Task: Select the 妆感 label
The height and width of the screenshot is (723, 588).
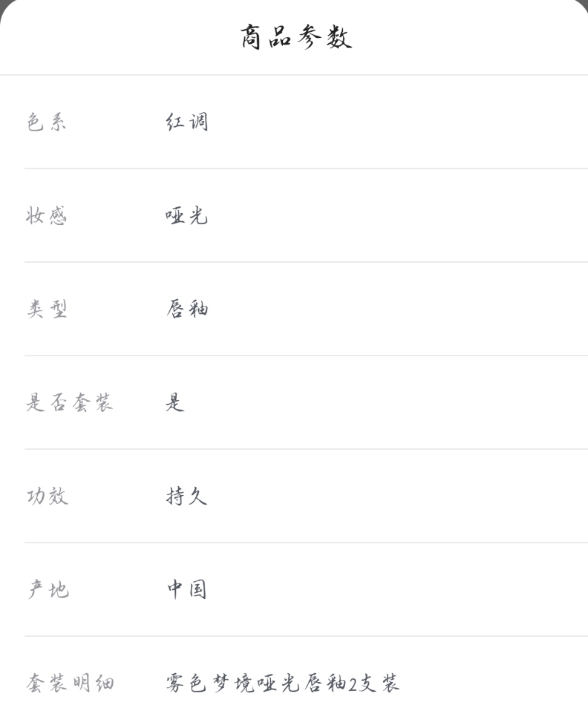Action: pos(46,215)
